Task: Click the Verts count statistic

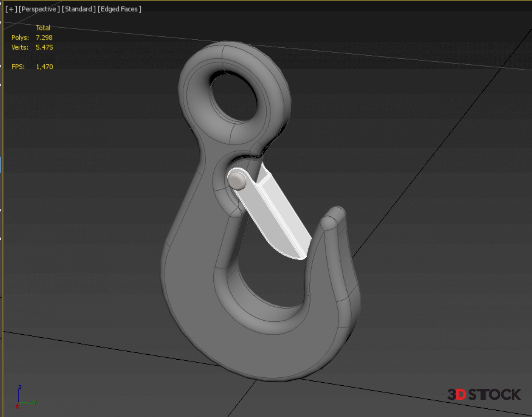Action: click(x=44, y=47)
